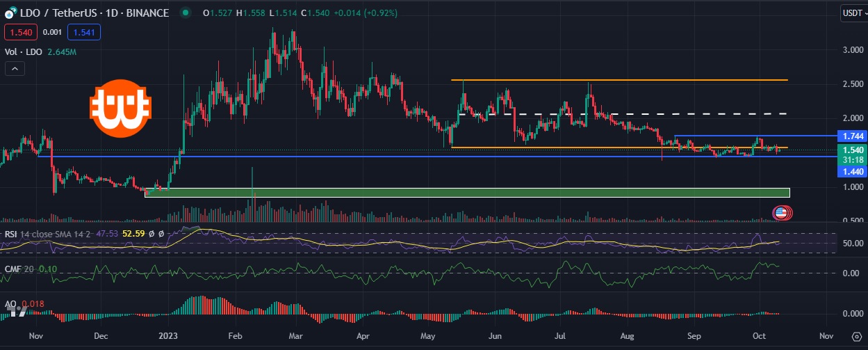868x350 pixels.
Task: Click the 1.440 blue price label
Action: (x=852, y=170)
